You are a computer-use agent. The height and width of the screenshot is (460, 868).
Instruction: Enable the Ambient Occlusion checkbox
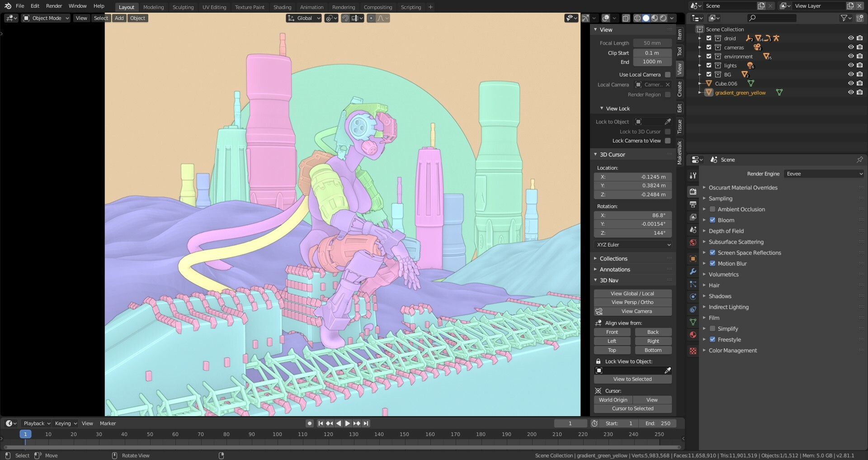click(712, 209)
